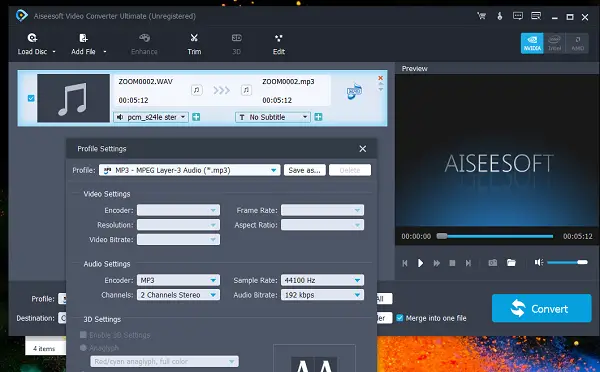
Task: Click the ZOOM0002.mp3 output file name
Action: point(288,82)
